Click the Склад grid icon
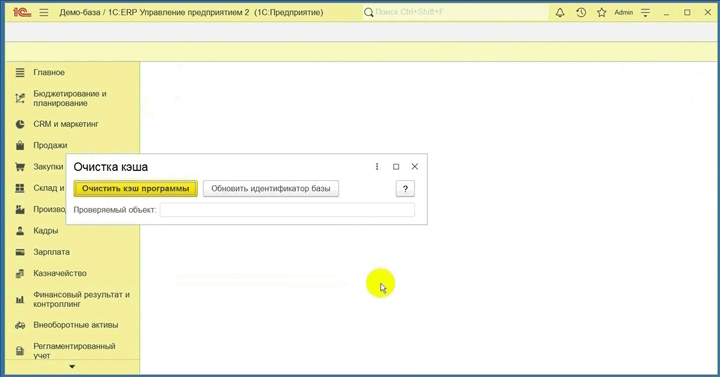Screen dimensions: 720x377 20,188
